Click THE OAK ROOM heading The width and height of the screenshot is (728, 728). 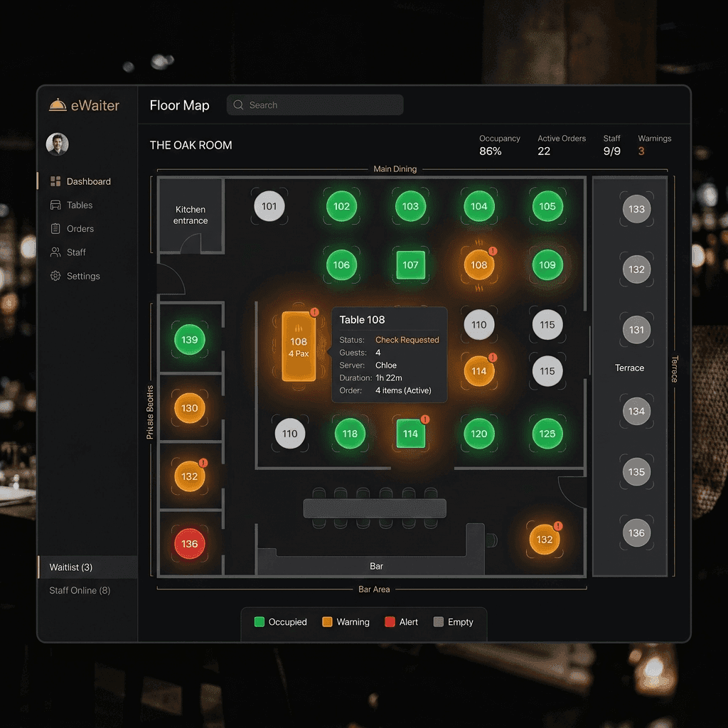(191, 145)
